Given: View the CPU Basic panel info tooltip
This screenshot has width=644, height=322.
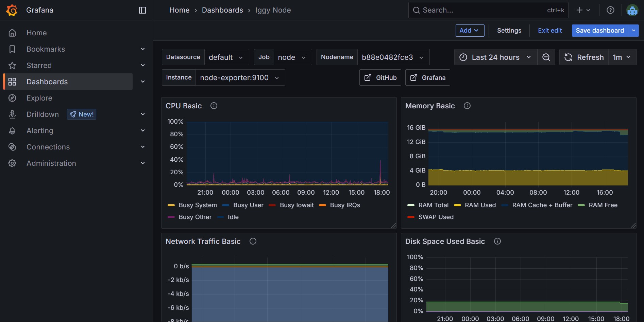Looking at the screenshot, I should [x=214, y=106].
